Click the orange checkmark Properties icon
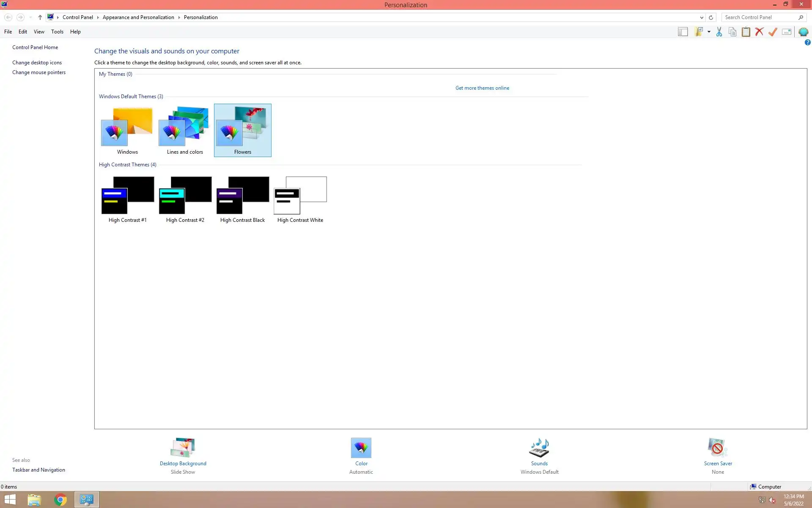812x508 pixels. pos(773,32)
